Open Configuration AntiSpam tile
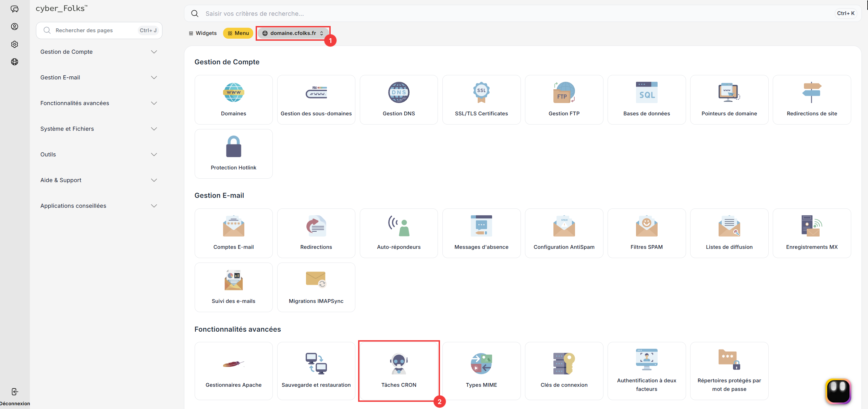Screen dimensions: 868x409 coord(564,233)
